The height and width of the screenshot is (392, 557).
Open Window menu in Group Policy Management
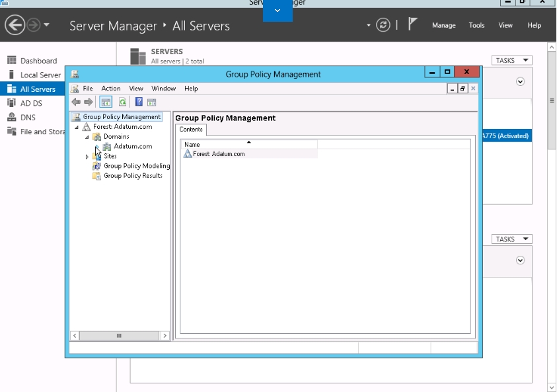(x=163, y=89)
